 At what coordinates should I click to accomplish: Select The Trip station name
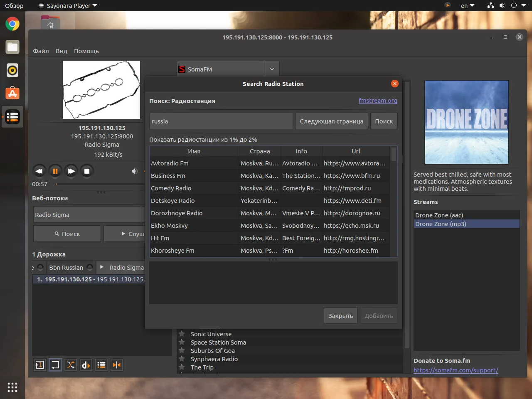pyautogui.click(x=202, y=367)
